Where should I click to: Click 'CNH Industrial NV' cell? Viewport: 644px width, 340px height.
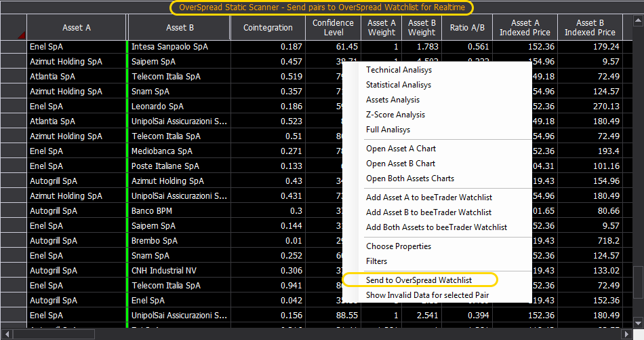(179, 271)
